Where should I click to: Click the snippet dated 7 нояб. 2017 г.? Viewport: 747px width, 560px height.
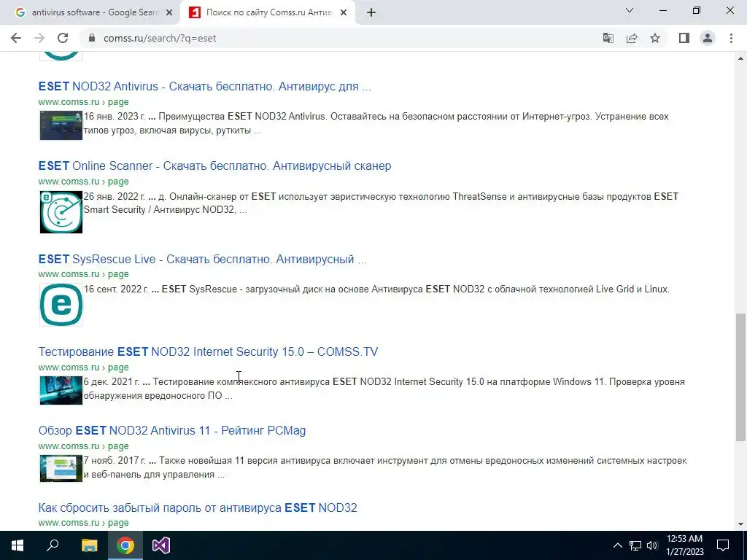click(x=385, y=467)
